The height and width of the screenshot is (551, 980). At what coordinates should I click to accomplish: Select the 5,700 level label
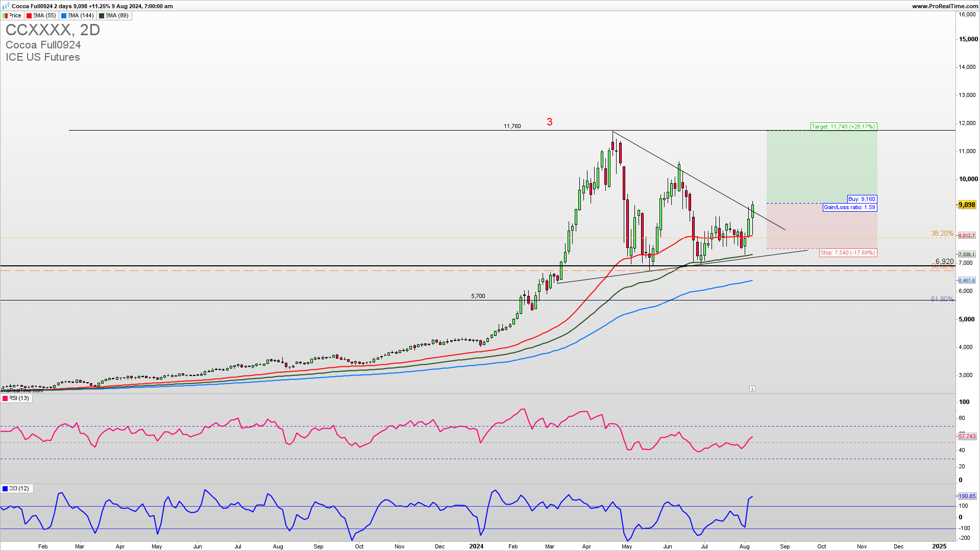[478, 296]
